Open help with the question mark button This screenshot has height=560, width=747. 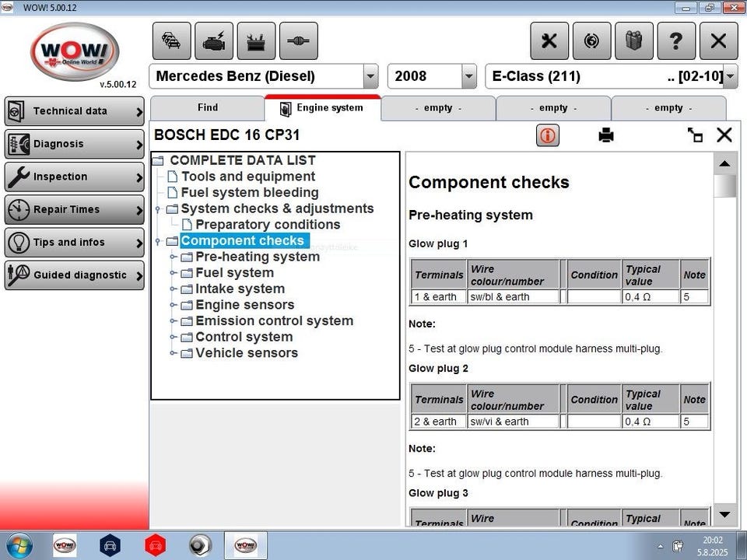pyautogui.click(x=676, y=41)
